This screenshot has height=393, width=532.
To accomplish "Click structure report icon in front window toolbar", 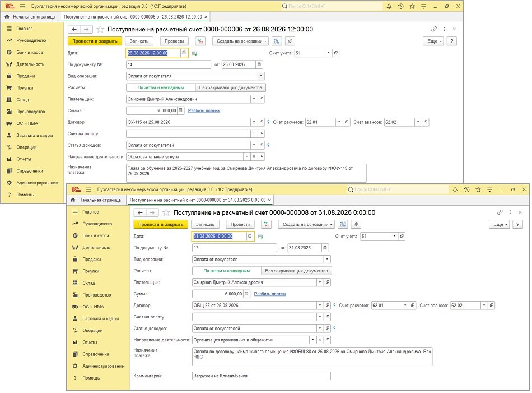I will 343,224.
